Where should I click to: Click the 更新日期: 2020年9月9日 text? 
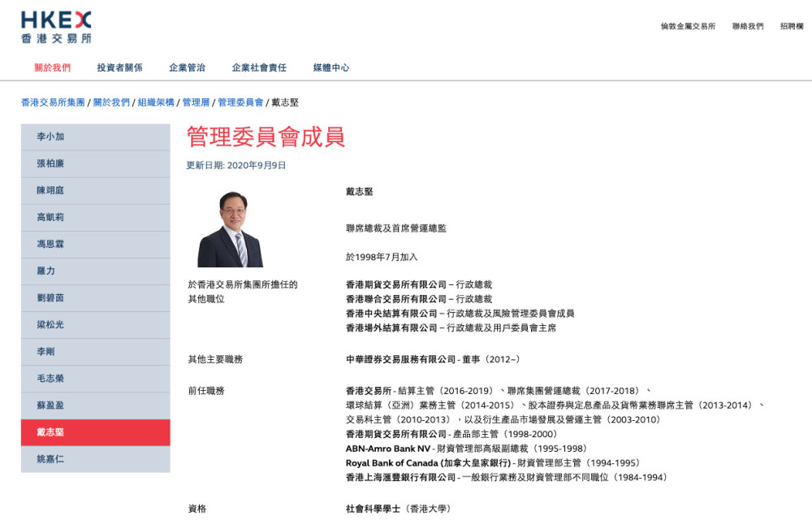coord(236,165)
